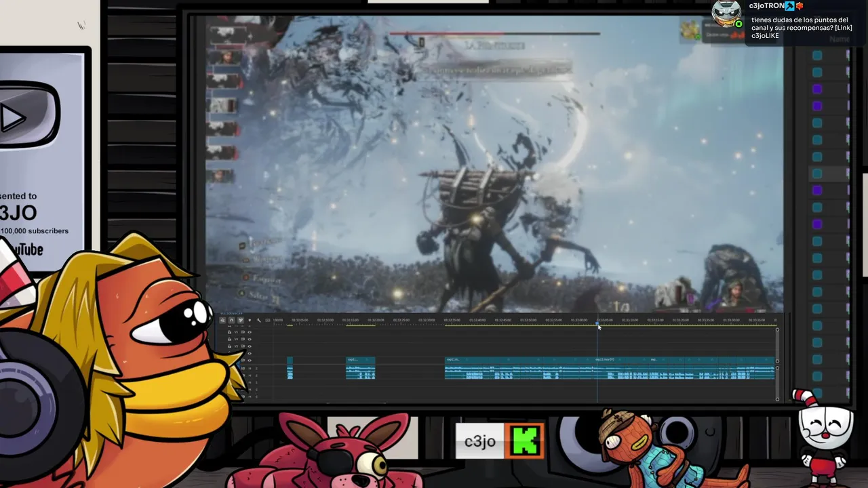Click the orange badge after c3joTRON name

tap(800, 6)
